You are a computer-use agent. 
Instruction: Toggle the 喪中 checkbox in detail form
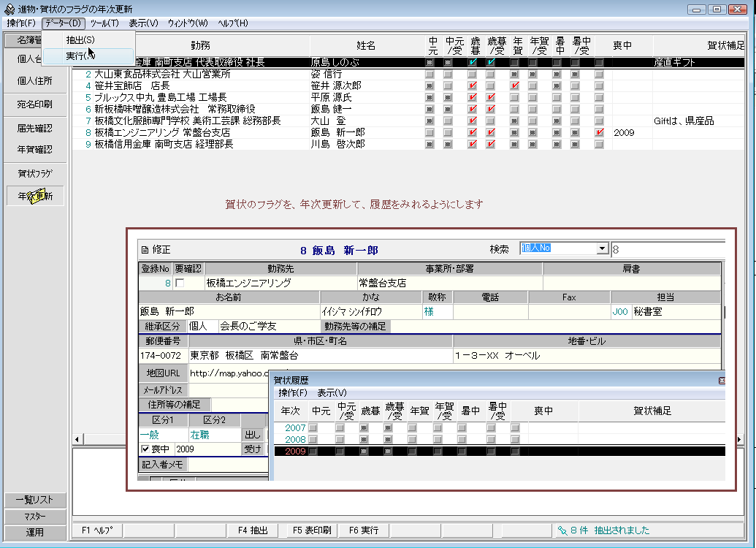pos(145,449)
